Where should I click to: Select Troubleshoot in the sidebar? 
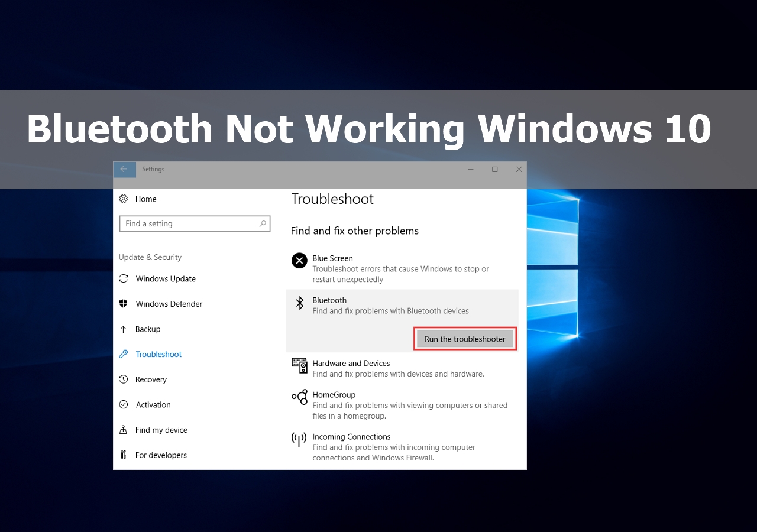(158, 354)
